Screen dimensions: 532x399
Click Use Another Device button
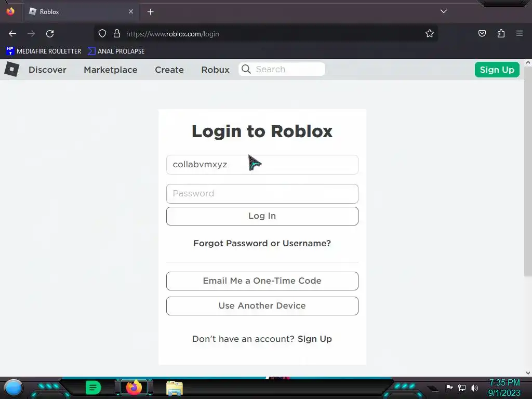click(x=262, y=306)
